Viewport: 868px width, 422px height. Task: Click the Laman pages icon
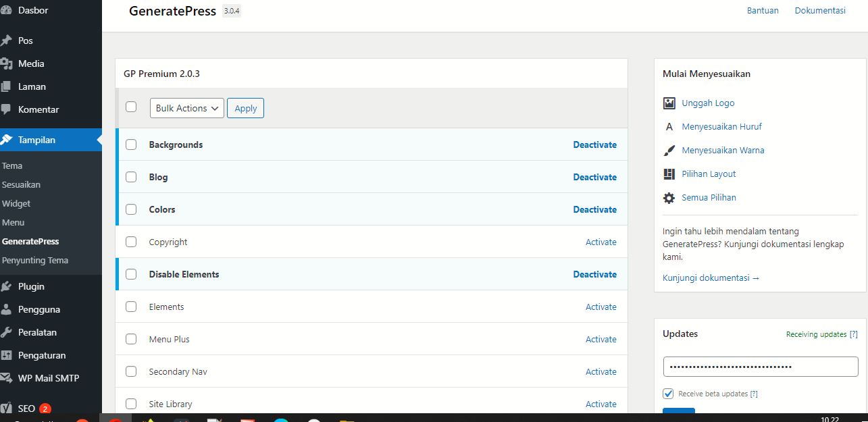(x=6, y=86)
